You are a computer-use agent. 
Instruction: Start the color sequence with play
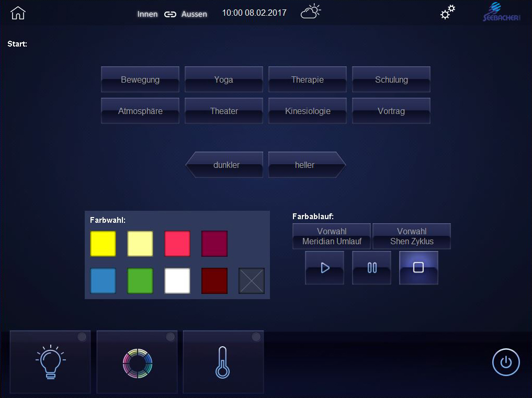click(x=324, y=268)
